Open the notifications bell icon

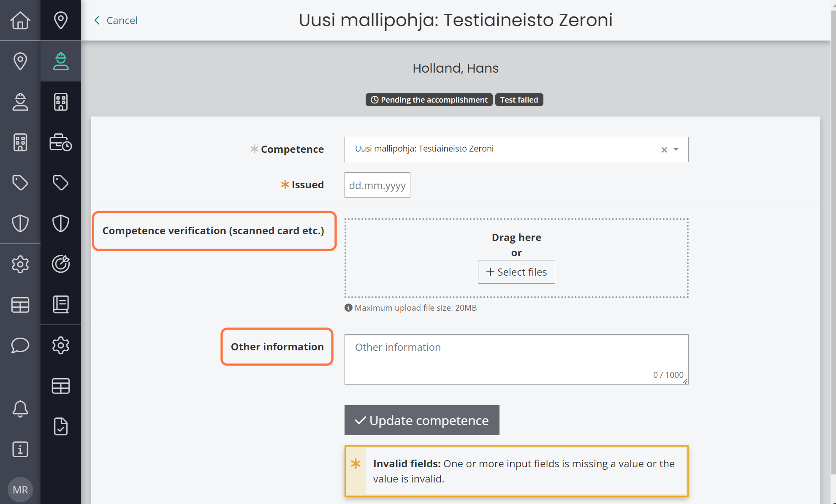click(20, 409)
